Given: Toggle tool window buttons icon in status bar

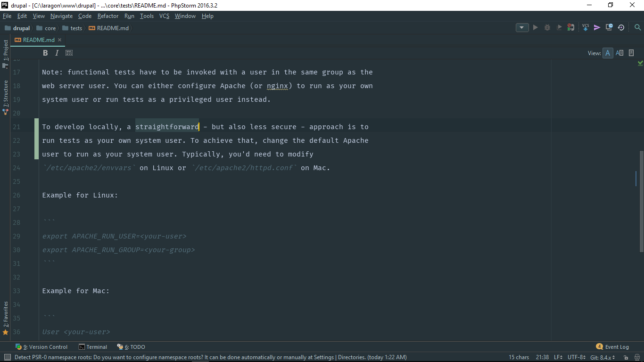Looking at the screenshot, I should (x=7, y=357).
